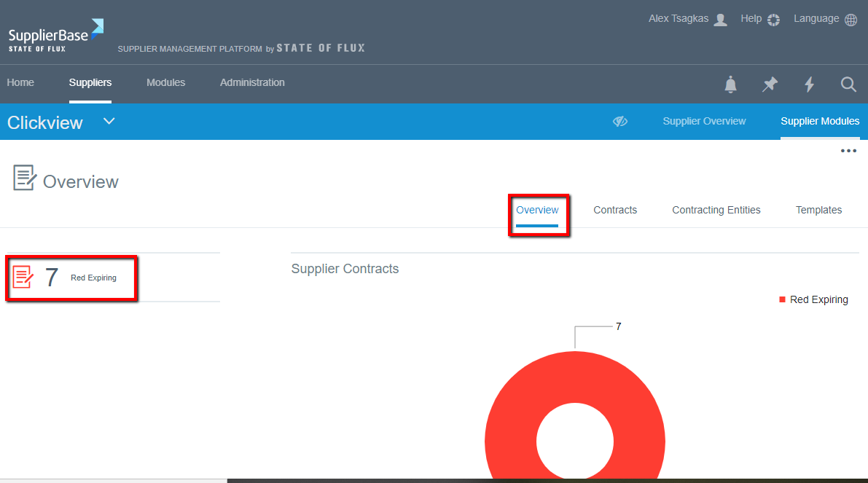Open the pinned items pin icon
868x483 pixels.
pos(770,85)
